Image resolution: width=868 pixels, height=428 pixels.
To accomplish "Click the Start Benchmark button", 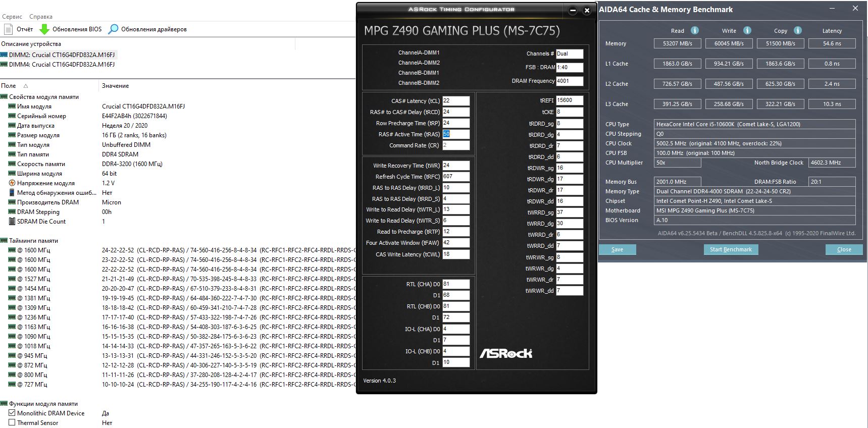I will [x=731, y=249].
